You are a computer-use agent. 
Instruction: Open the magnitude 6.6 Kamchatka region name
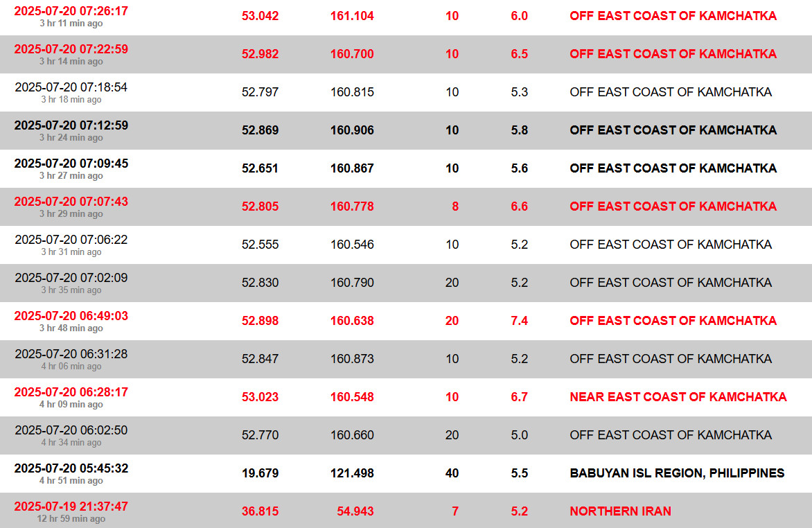[x=672, y=206]
